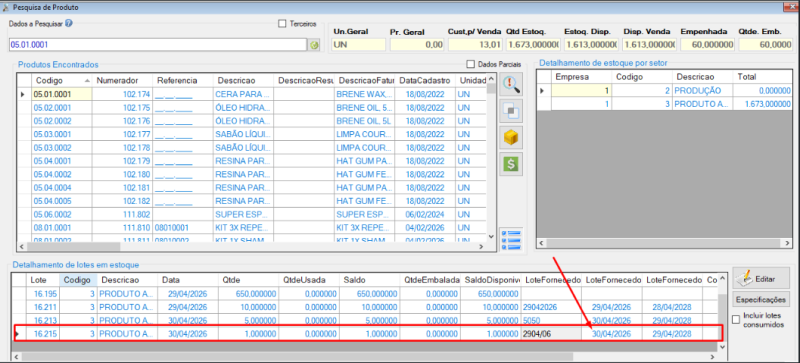
Task: Click the supplier lot cell 29042026
Action: pos(551,307)
